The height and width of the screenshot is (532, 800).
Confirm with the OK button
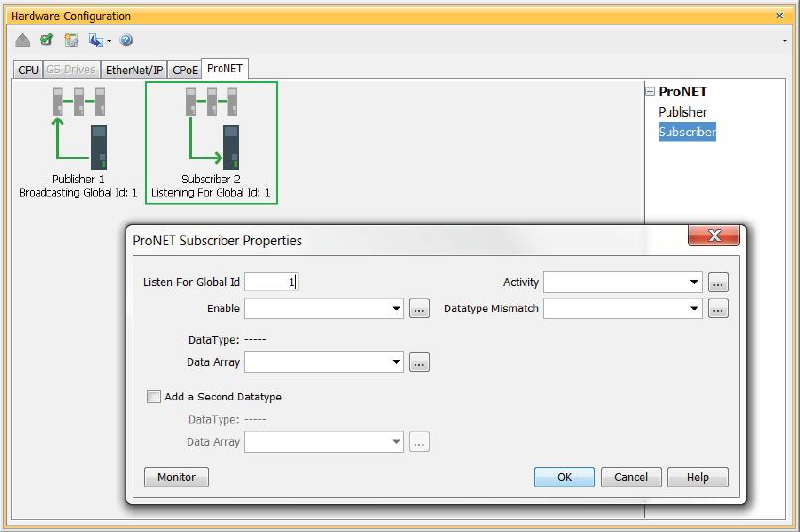pos(565,477)
